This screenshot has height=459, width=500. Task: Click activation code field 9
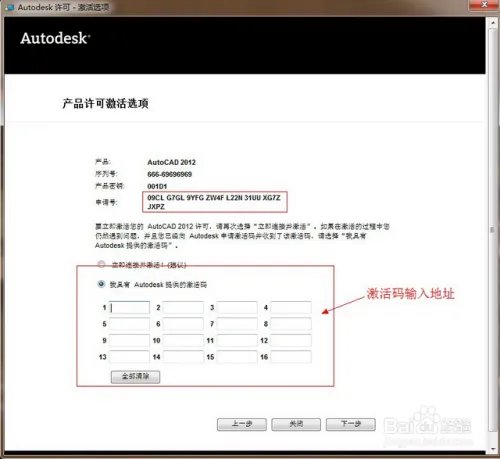129,340
